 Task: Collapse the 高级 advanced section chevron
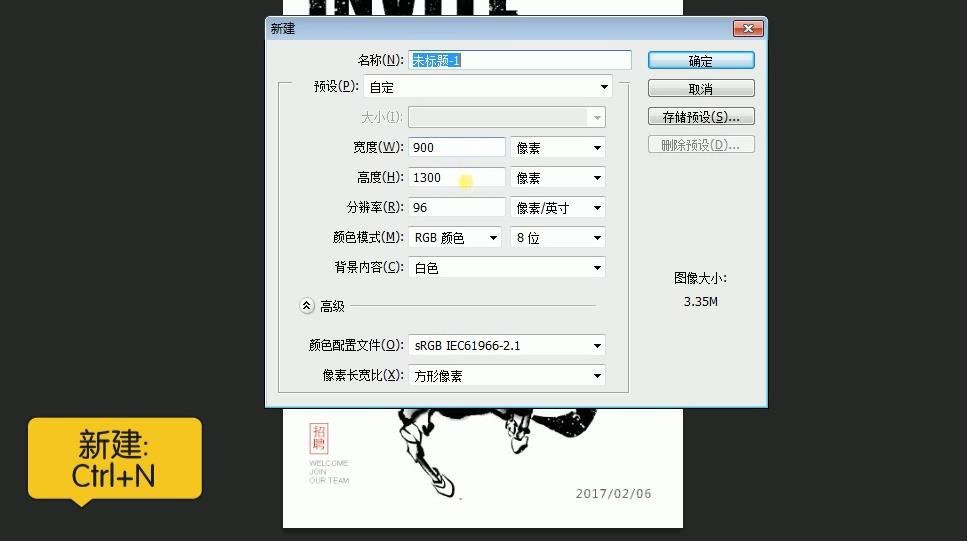point(307,306)
